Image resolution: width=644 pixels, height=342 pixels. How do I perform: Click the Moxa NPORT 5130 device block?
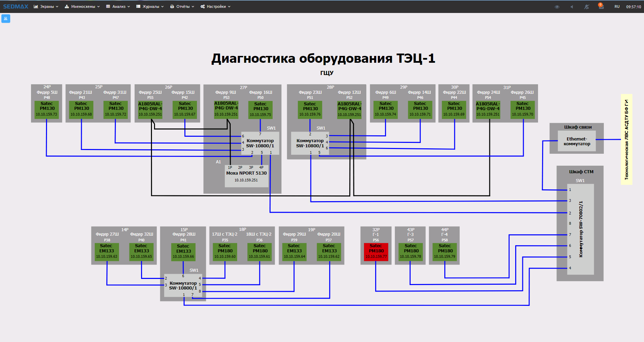pos(246,176)
